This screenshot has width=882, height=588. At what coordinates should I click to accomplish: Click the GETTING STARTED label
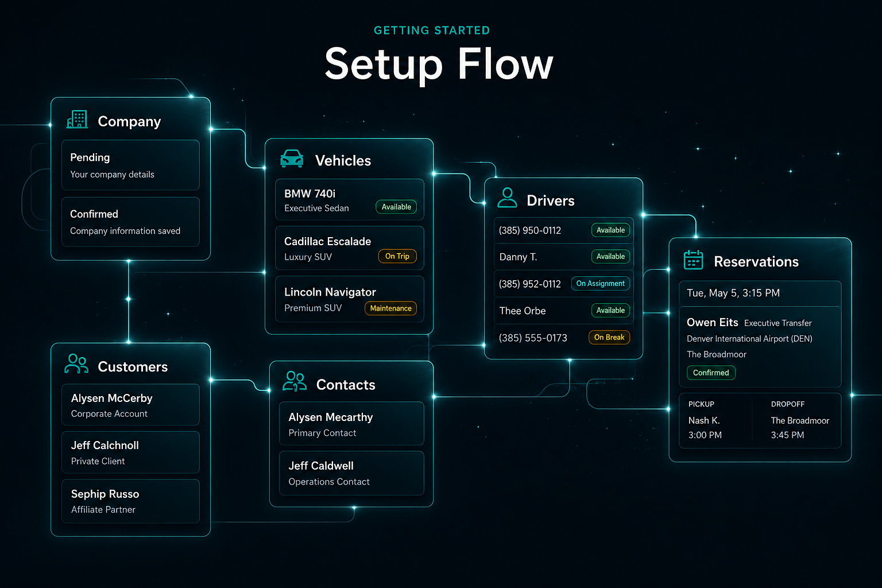point(432,30)
